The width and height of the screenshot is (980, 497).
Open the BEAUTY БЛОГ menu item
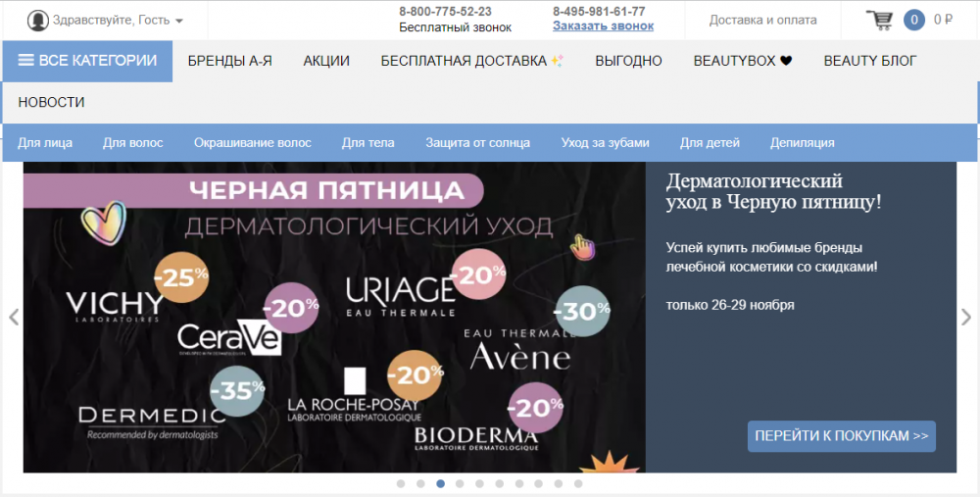click(870, 61)
